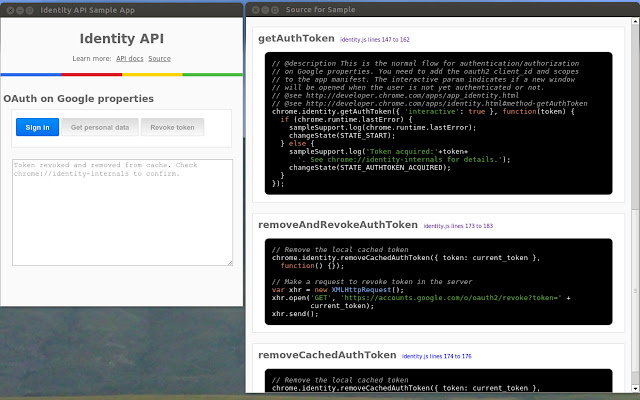
Task: Open identity.js lines 147 to 162 link
Action: click(x=375, y=40)
